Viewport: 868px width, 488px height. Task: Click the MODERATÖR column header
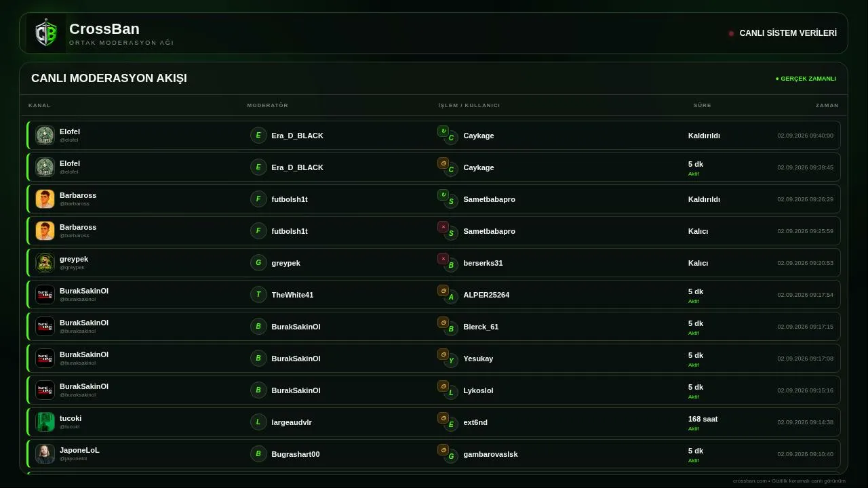click(x=268, y=106)
